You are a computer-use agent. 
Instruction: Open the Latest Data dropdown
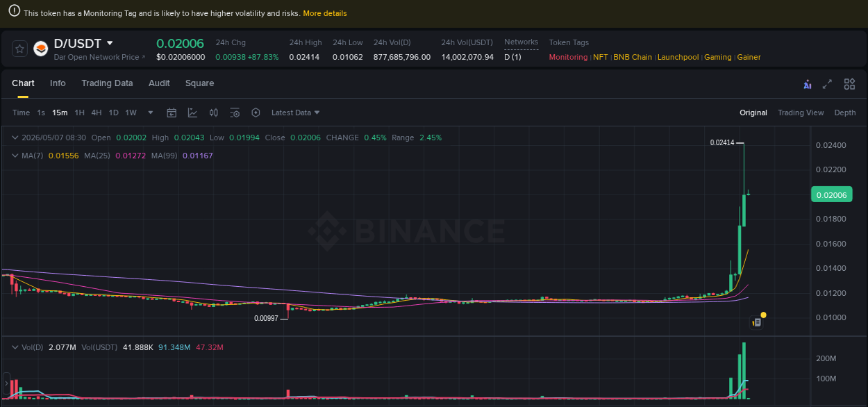296,113
